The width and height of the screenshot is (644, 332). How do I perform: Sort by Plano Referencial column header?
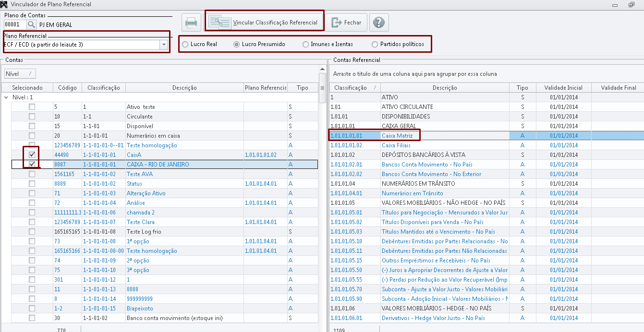coord(266,88)
